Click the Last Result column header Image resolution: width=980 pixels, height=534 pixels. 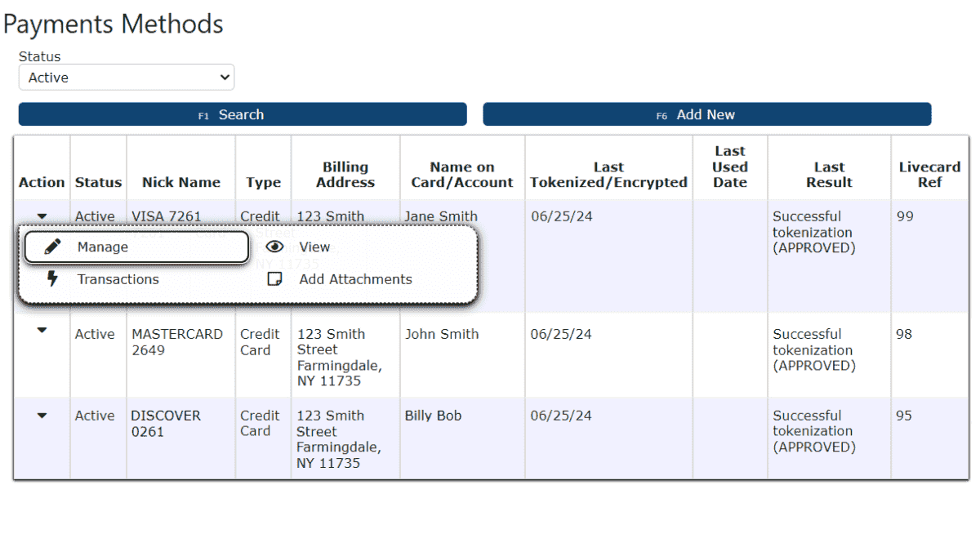[829, 175]
